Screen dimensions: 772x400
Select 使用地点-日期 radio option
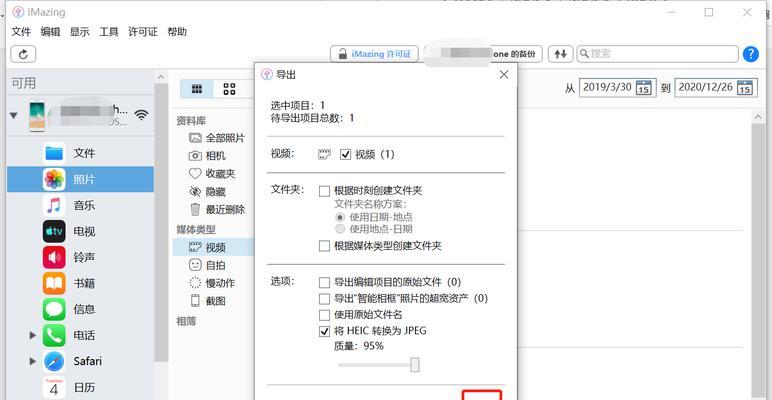(x=340, y=229)
